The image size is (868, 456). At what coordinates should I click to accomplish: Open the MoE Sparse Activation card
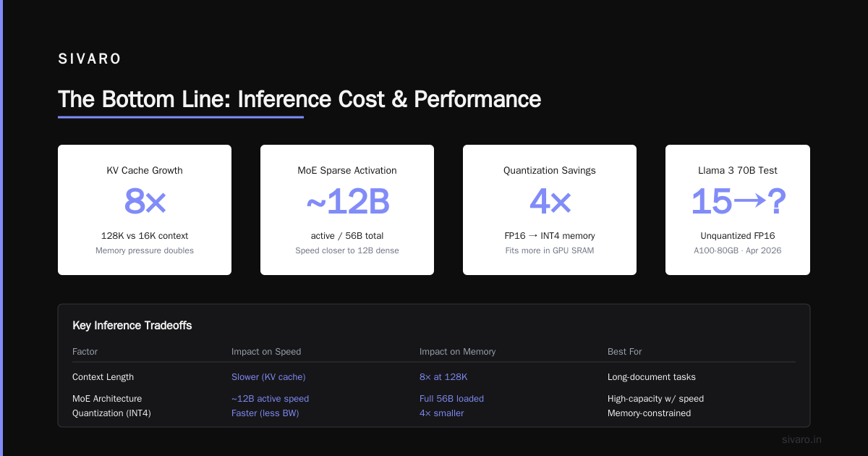point(347,210)
